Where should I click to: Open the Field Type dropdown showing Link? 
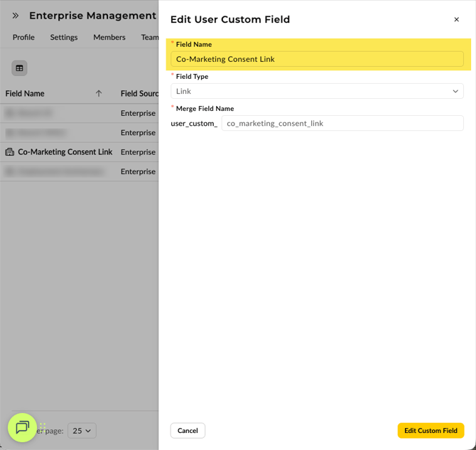(x=317, y=91)
